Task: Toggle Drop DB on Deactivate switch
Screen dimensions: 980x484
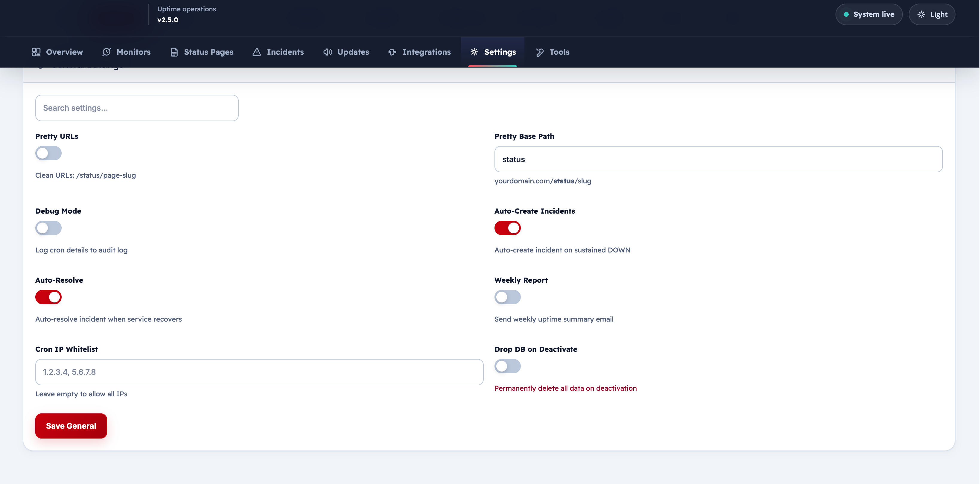Action: coord(507,366)
